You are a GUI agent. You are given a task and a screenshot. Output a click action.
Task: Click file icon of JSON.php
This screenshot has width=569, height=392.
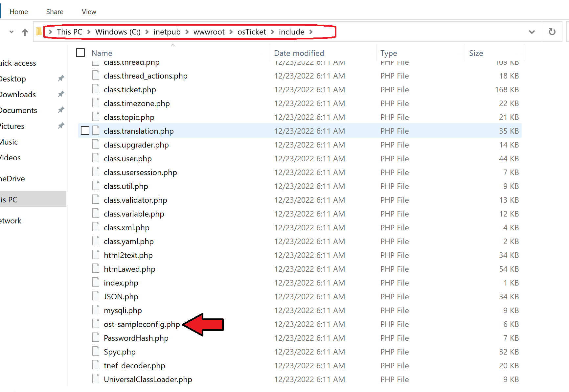coord(96,296)
